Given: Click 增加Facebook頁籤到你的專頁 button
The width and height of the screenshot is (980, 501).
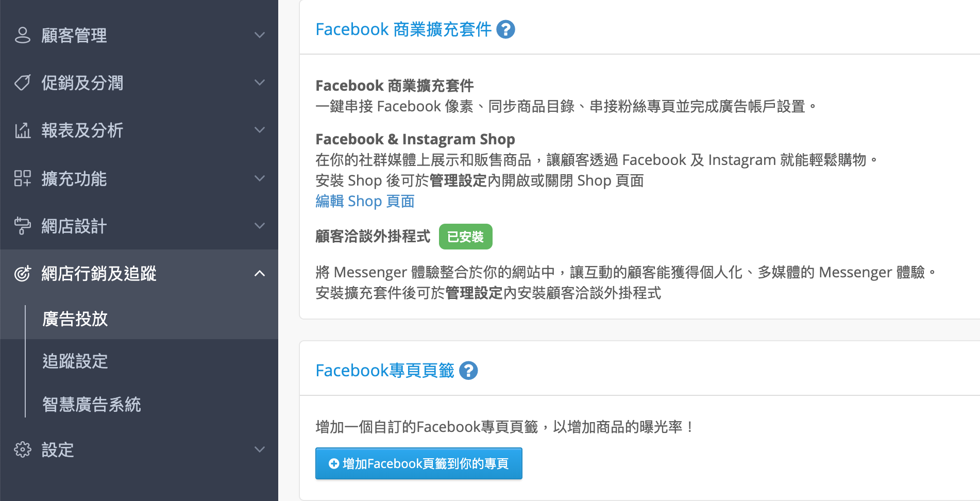Looking at the screenshot, I should coord(419,463).
